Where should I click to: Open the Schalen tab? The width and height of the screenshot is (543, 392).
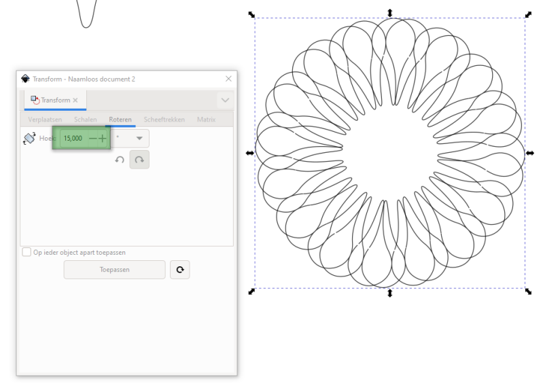point(86,120)
